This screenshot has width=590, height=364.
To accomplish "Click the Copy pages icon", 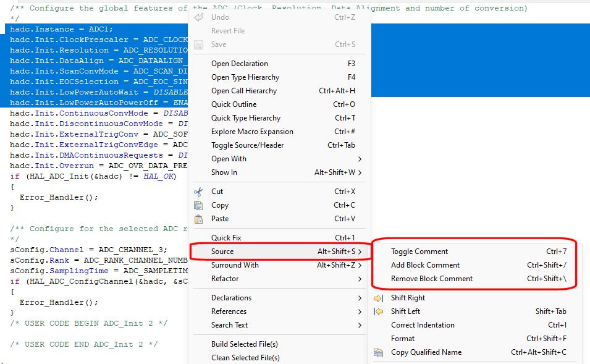I will click(x=198, y=205).
